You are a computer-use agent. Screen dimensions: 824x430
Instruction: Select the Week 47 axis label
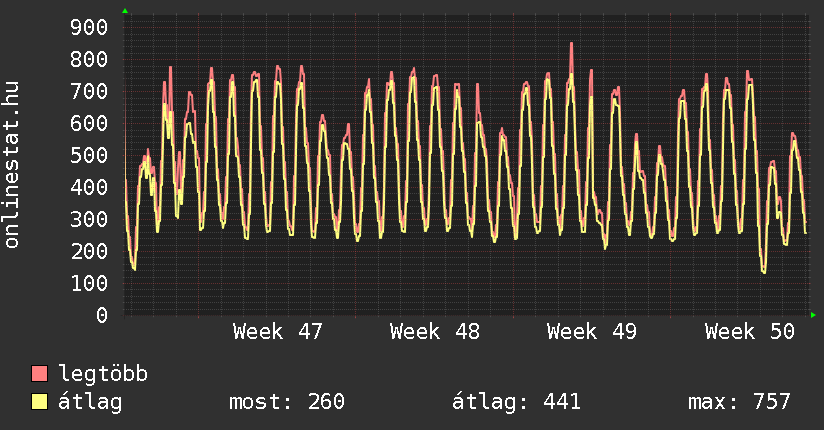point(277,332)
